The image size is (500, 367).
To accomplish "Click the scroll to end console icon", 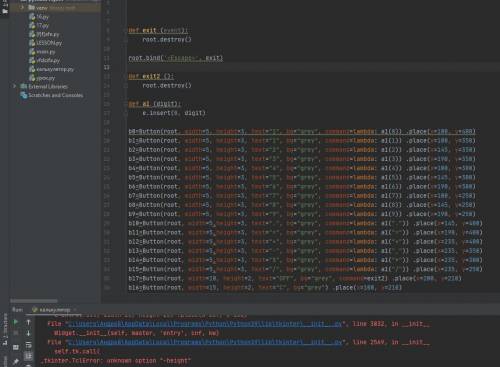I will pos(28,356).
